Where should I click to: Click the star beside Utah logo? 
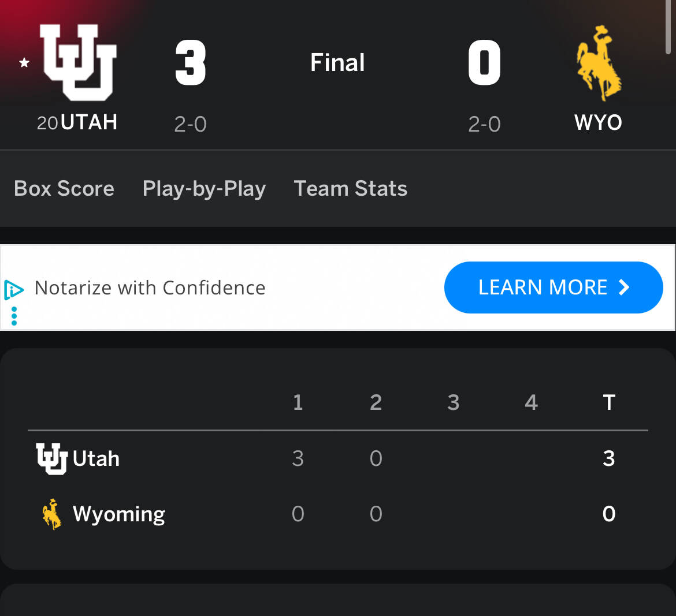tap(24, 62)
